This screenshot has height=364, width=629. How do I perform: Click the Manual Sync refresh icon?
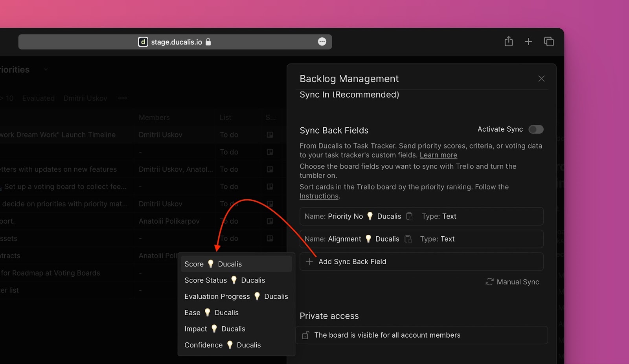point(489,282)
